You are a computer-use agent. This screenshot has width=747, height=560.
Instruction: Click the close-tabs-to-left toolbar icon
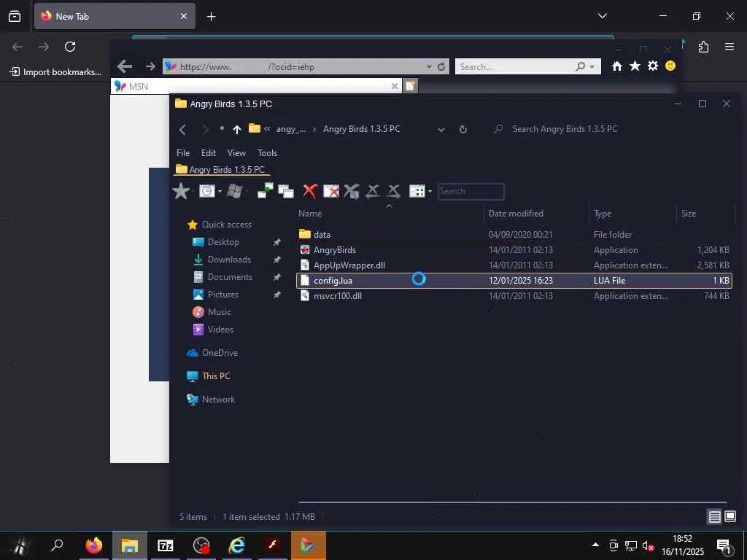click(x=373, y=191)
